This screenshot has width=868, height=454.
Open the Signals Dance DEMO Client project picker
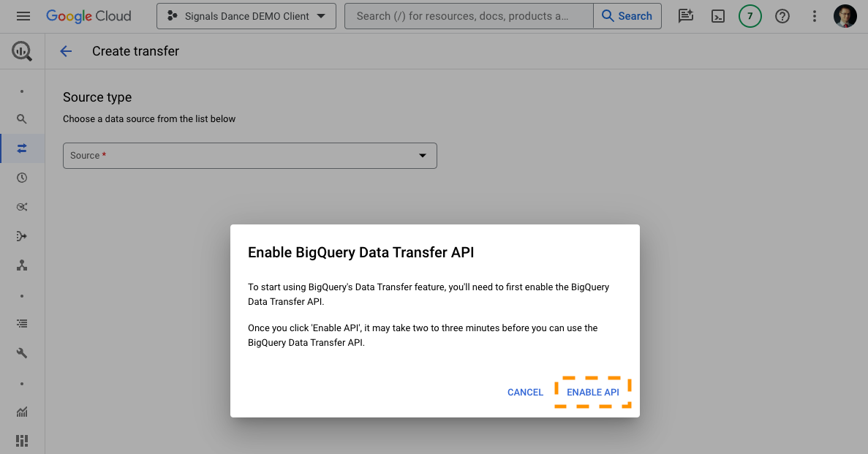click(246, 16)
